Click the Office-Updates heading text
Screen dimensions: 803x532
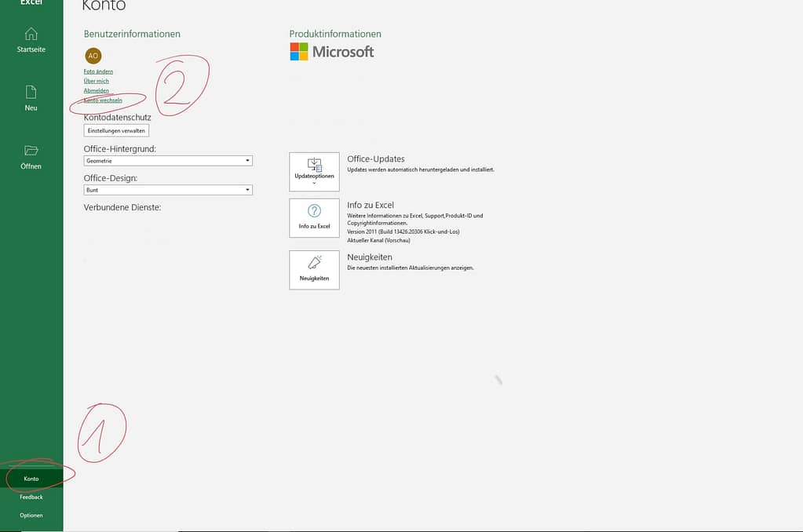pyautogui.click(x=376, y=159)
